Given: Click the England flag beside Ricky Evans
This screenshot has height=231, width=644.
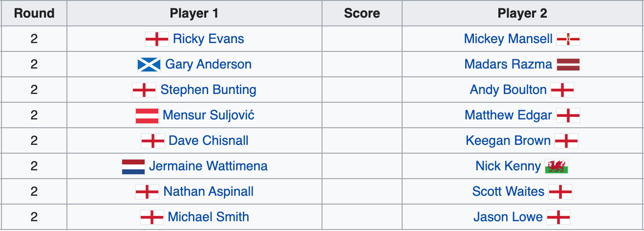Looking at the screenshot, I should click(157, 39).
